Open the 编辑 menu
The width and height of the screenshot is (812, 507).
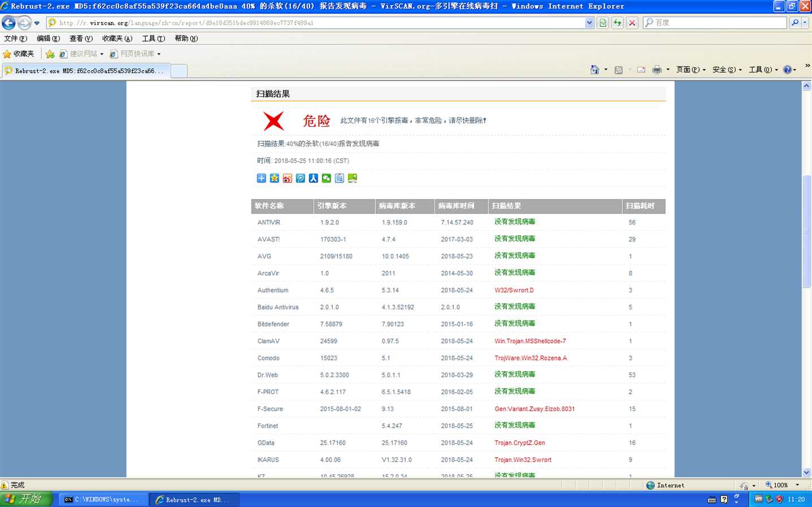coord(48,38)
